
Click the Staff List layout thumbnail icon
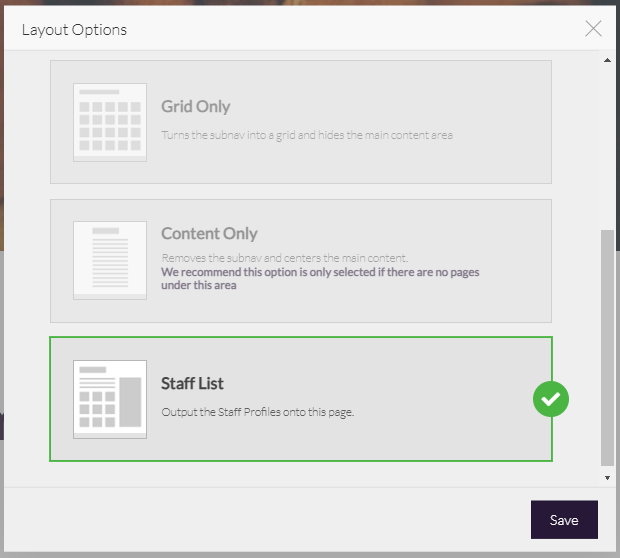(x=110, y=398)
